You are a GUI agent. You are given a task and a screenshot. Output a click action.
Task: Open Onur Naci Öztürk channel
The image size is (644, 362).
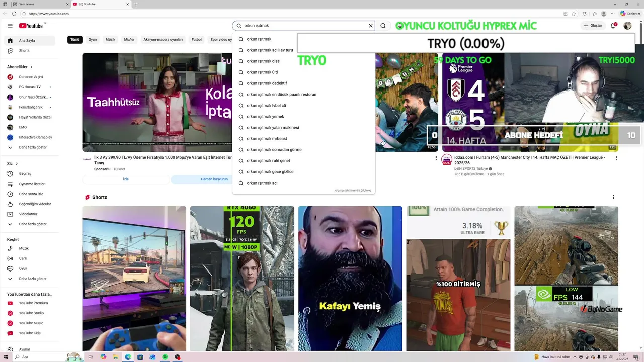[30, 97]
